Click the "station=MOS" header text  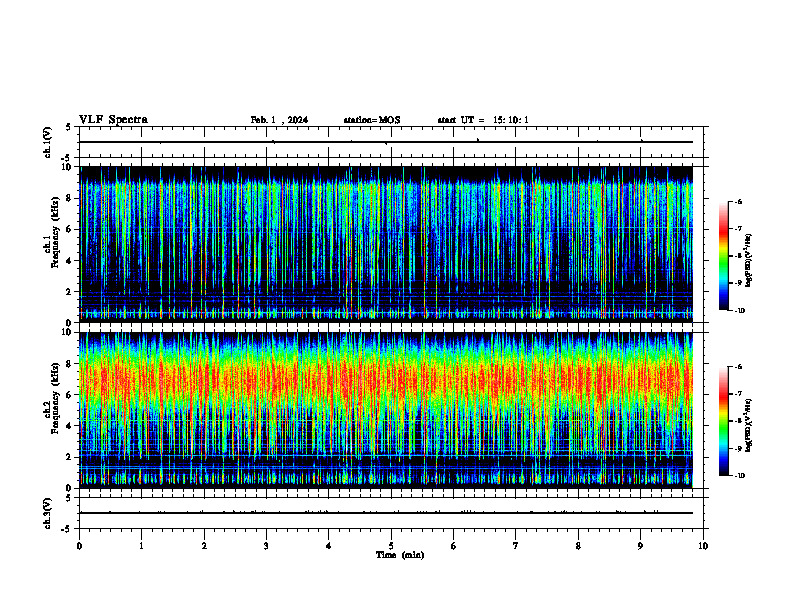point(372,120)
